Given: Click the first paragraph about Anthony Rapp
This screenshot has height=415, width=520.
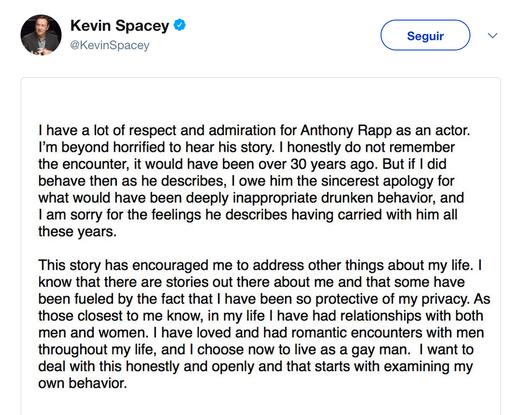Looking at the screenshot, I should 254,181.
